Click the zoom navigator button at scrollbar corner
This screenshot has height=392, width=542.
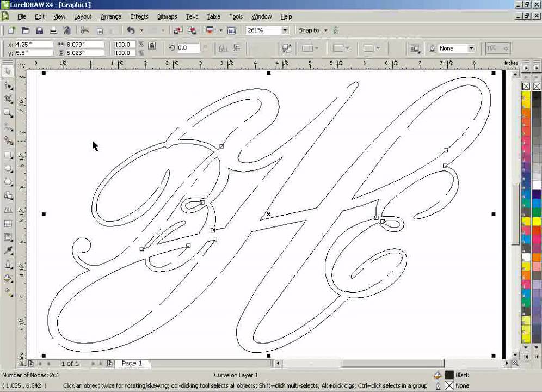pos(515,363)
